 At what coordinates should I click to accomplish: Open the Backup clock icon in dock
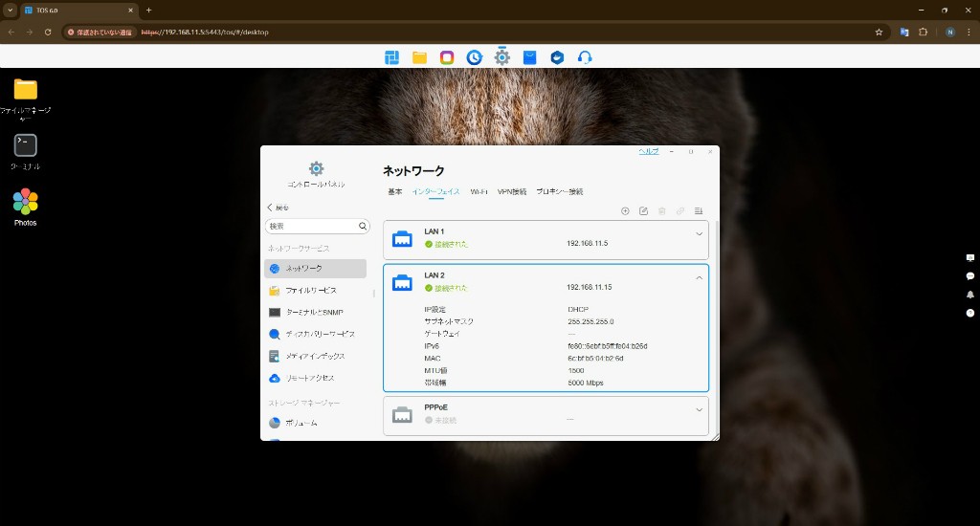click(x=475, y=57)
